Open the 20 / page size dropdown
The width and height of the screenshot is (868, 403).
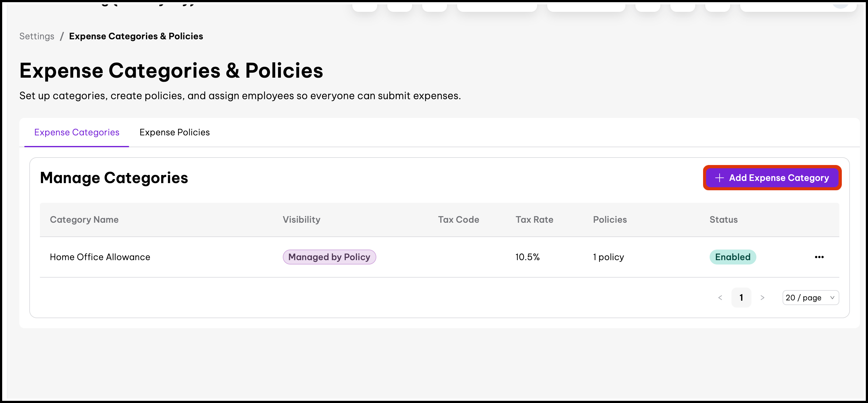click(x=810, y=298)
